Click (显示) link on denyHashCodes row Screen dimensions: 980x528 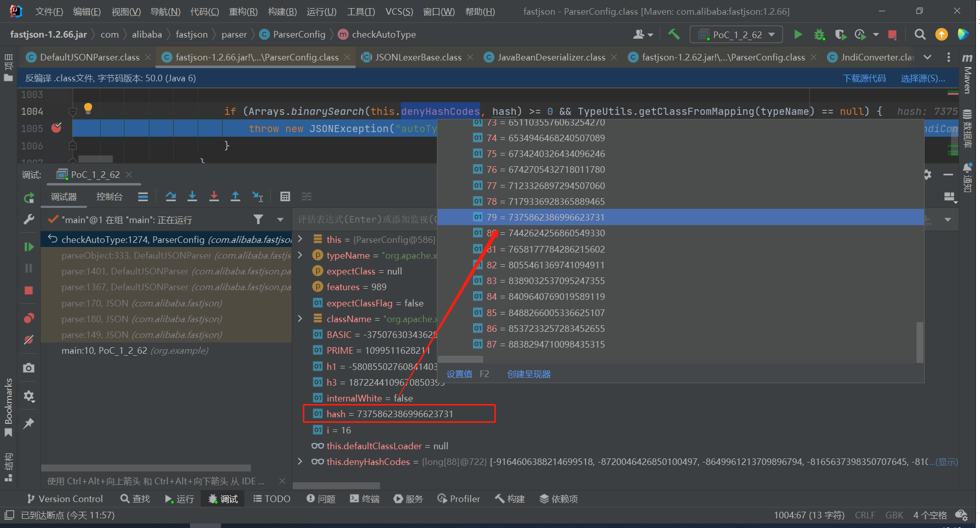pos(946,461)
